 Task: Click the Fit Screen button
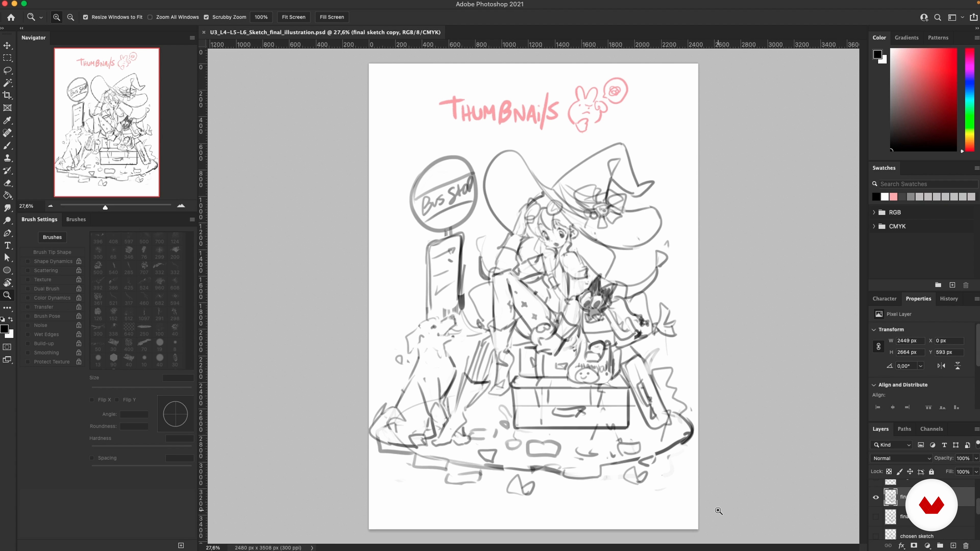(x=293, y=17)
